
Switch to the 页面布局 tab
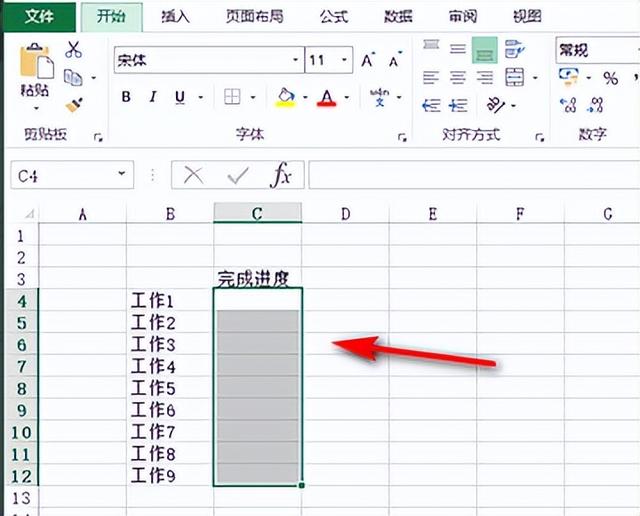pyautogui.click(x=255, y=17)
